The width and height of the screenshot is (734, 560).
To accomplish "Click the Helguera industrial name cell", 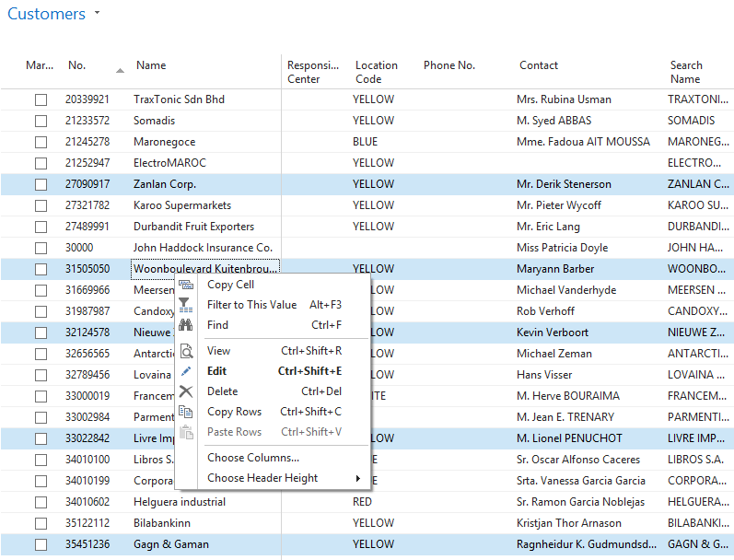I will pyautogui.click(x=180, y=502).
